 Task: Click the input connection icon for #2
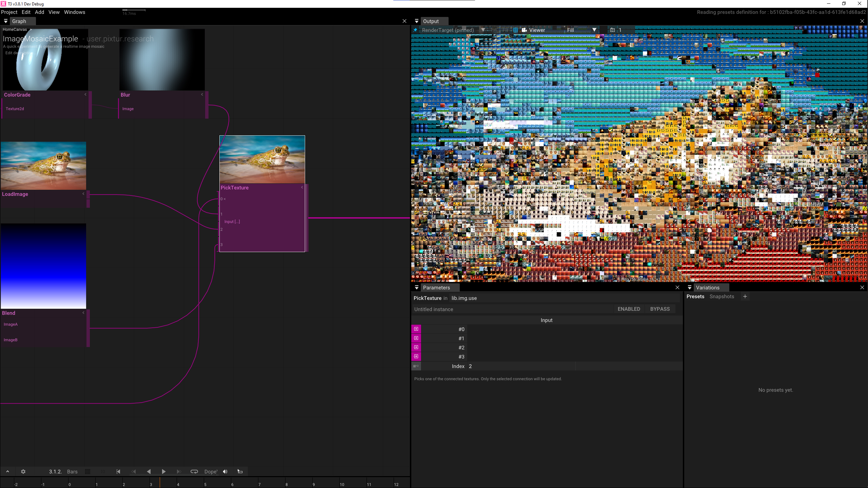(416, 347)
